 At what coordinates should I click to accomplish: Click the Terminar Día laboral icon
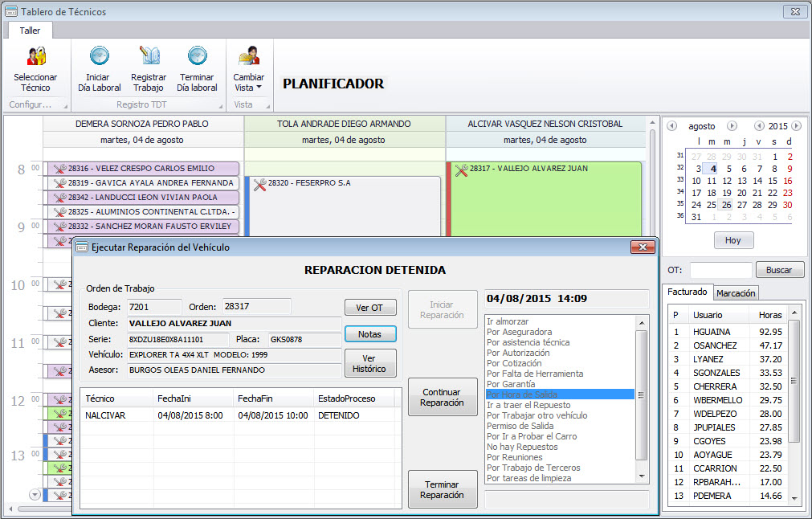197,57
